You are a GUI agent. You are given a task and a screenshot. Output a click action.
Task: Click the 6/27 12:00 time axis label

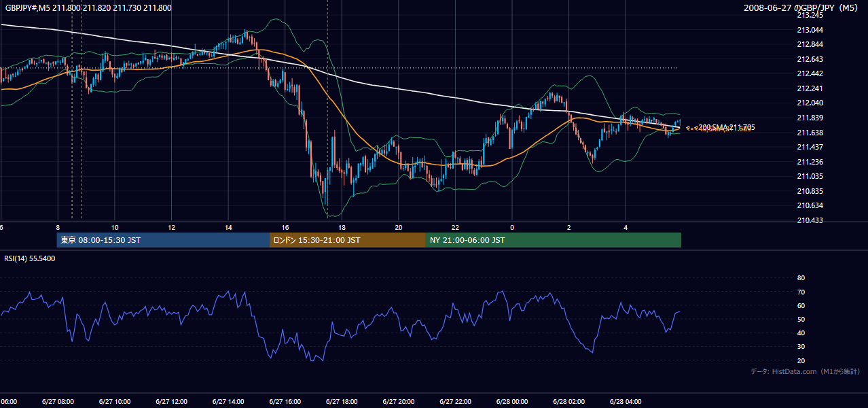(x=171, y=401)
